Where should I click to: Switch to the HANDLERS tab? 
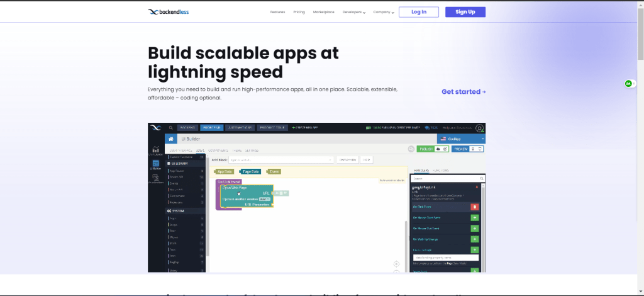coord(421,170)
